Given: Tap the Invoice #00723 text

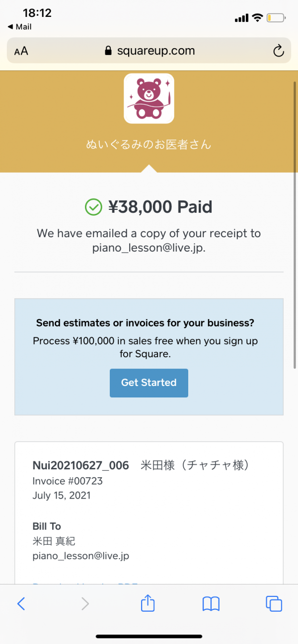Looking at the screenshot, I should pos(61,481).
